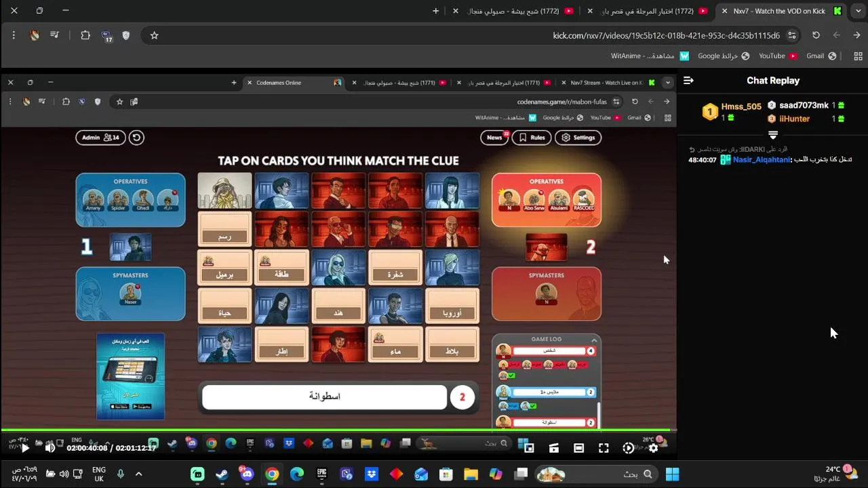Tap the 'بلاط' word card

click(x=452, y=344)
